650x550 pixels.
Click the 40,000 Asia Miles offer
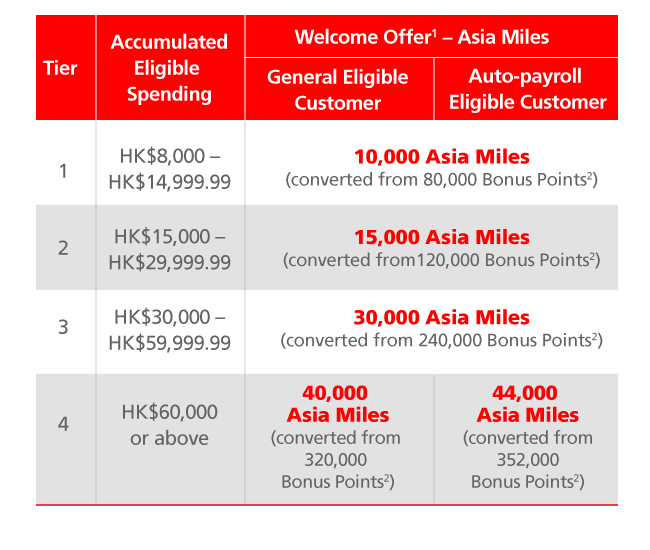(337, 404)
